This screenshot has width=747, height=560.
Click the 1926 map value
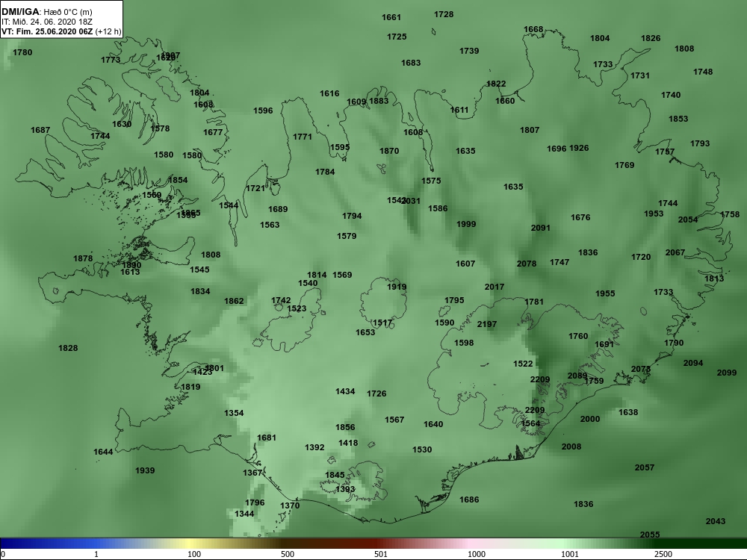pyautogui.click(x=579, y=148)
